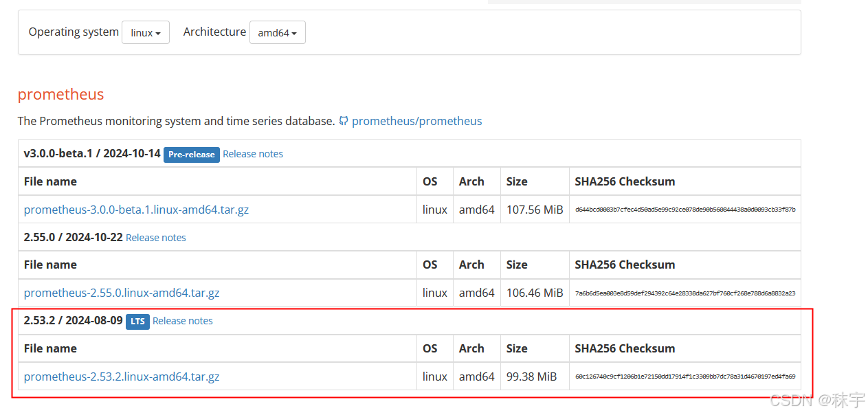Image resolution: width=868 pixels, height=415 pixels.
Task: Download prometheus-3.0.0-beta.1.linux-amd64.tar.gz
Action: [x=136, y=210]
